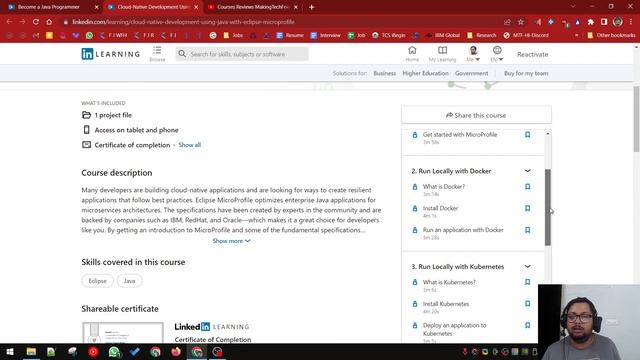Open WhatsApp from the taskbar

click(114, 352)
